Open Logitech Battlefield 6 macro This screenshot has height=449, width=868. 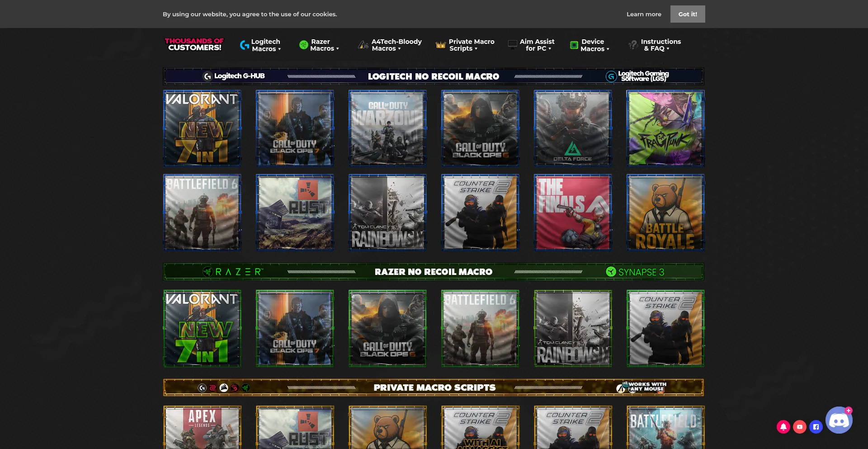tap(202, 213)
